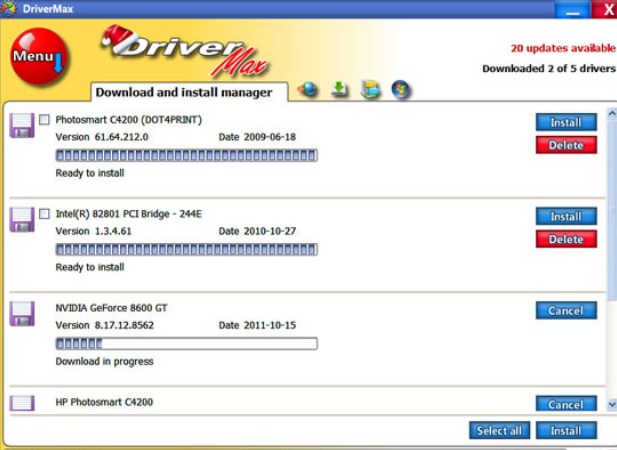The height and width of the screenshot is (450, 617).
Task: Click the Intel PCI Bridge full progress bar
Action: [187, 249]
